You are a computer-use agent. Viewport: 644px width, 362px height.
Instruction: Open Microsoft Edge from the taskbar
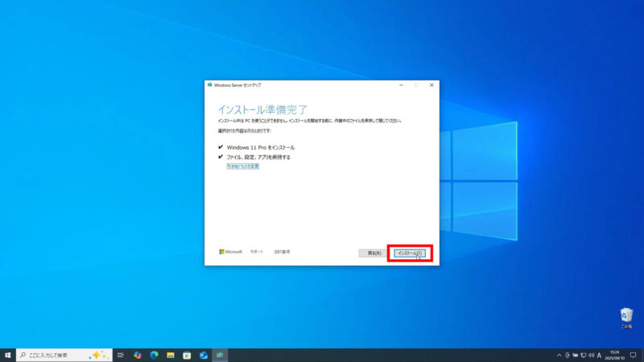(154, 355)
